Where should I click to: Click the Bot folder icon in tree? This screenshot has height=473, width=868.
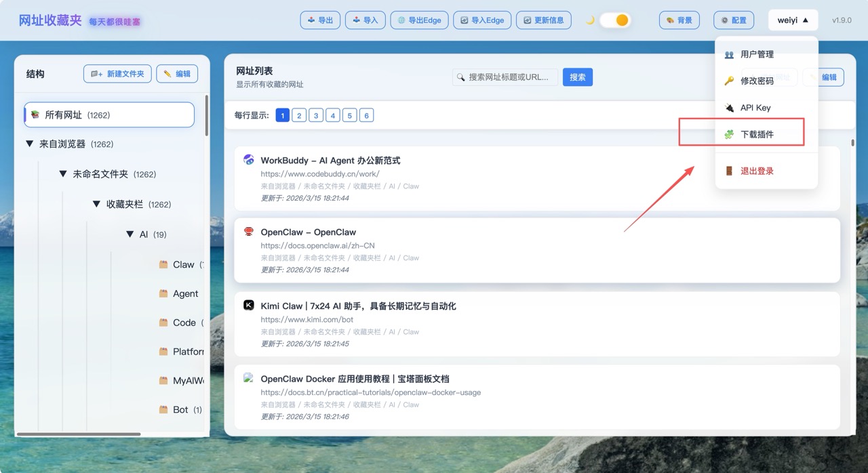click(163, 409)
